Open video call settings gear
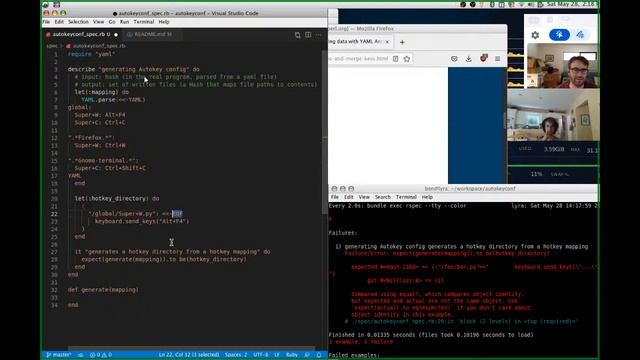640x360 pixels. click(x=535, y=35)
